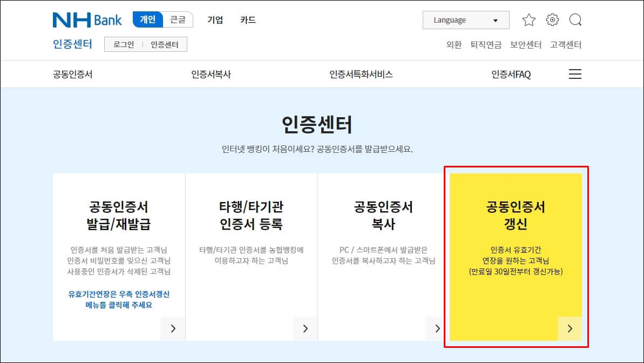Click the 로그인 button

tap(125, 44)
